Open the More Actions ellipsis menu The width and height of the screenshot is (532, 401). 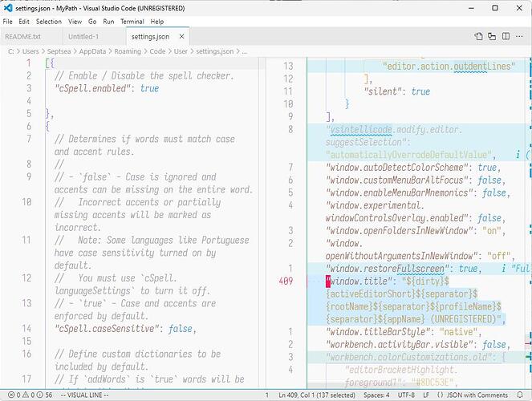520,36
